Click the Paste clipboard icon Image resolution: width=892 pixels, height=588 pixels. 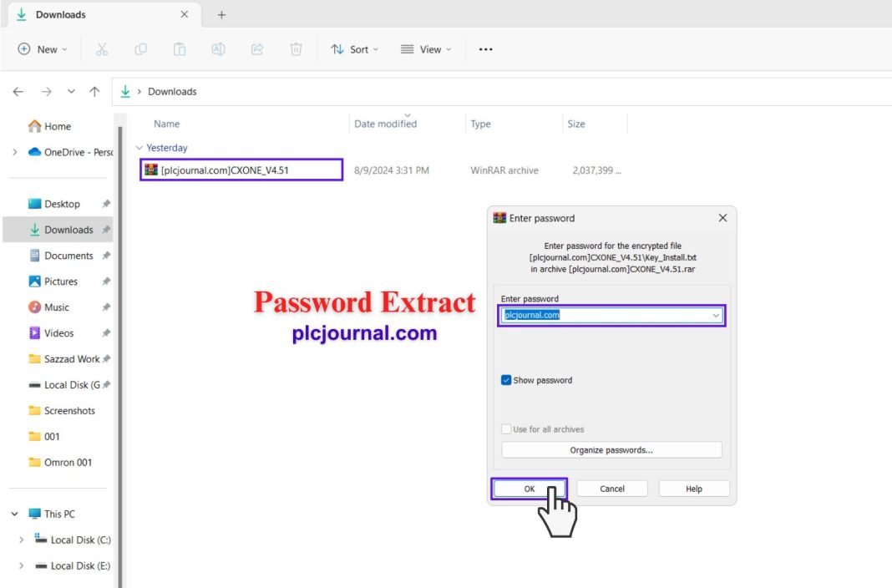tap(180, 49)
